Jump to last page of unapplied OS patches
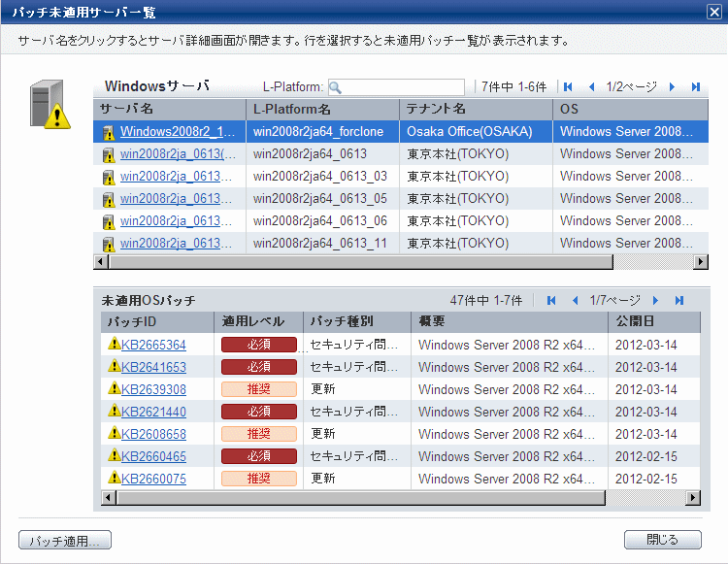 [x=678, y=300]
